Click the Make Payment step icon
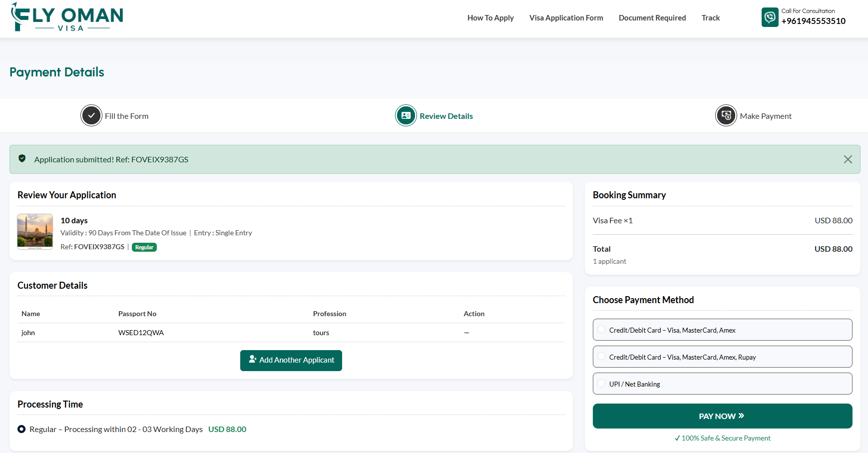Image resolution: width=868 pixels, height=453 pixels. (726, 116)
